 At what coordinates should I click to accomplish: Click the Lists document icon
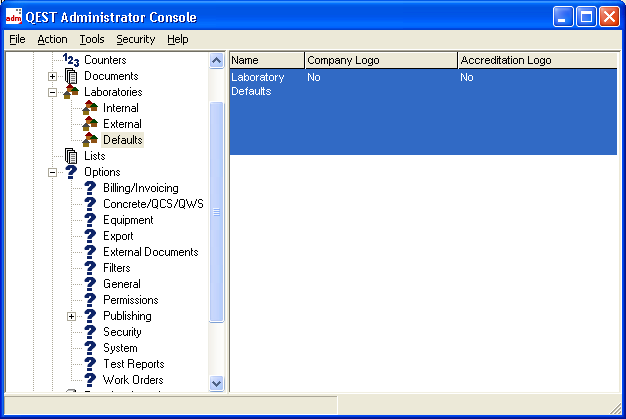(71, 156)
